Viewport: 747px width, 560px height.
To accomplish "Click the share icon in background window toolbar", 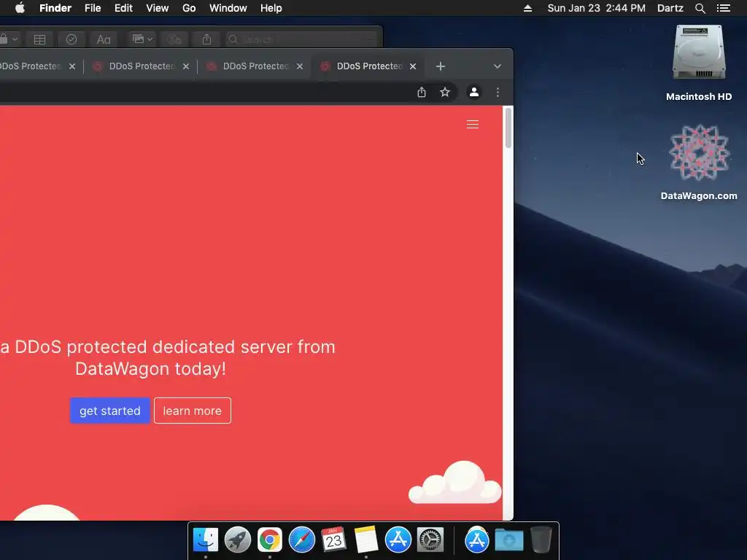I will (206, 39).
